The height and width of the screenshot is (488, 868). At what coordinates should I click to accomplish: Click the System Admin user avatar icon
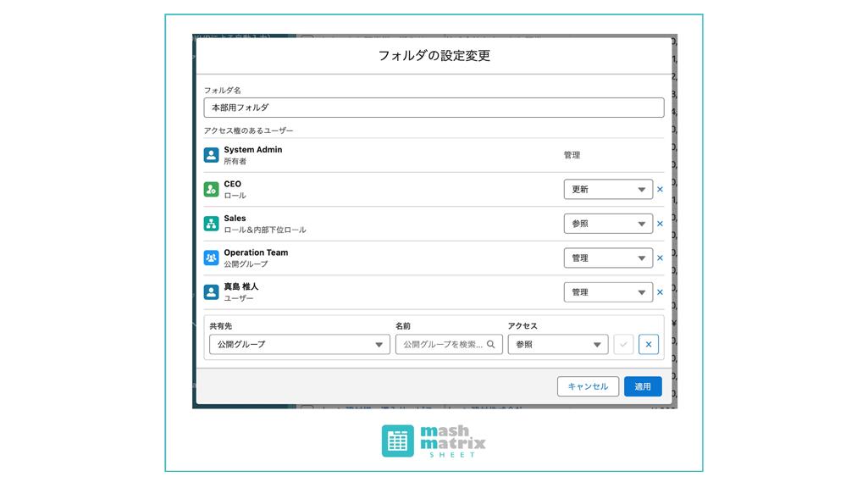211,155
